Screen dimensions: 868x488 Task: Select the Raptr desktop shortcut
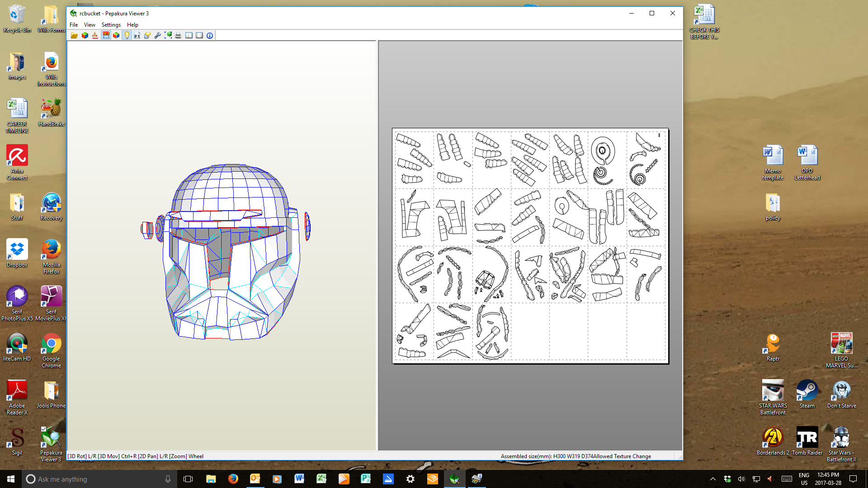pyautogui.click(x=773, y=347)
